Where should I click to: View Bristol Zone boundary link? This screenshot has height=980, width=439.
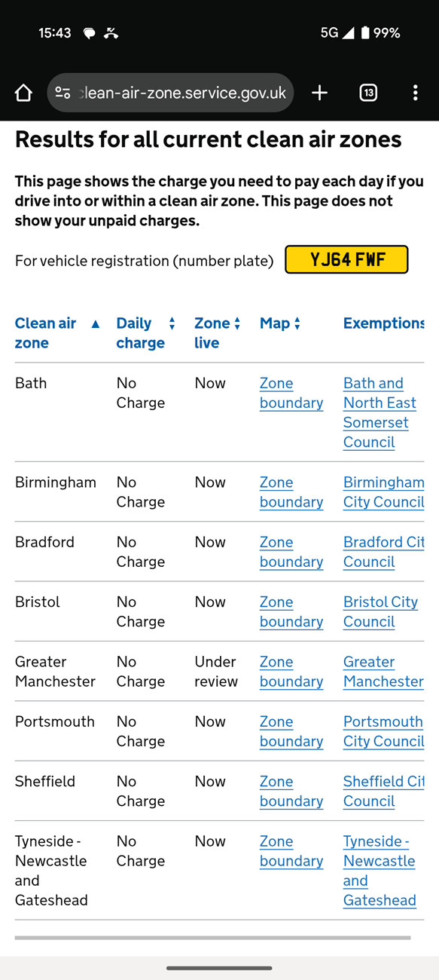tap(291, 611)
